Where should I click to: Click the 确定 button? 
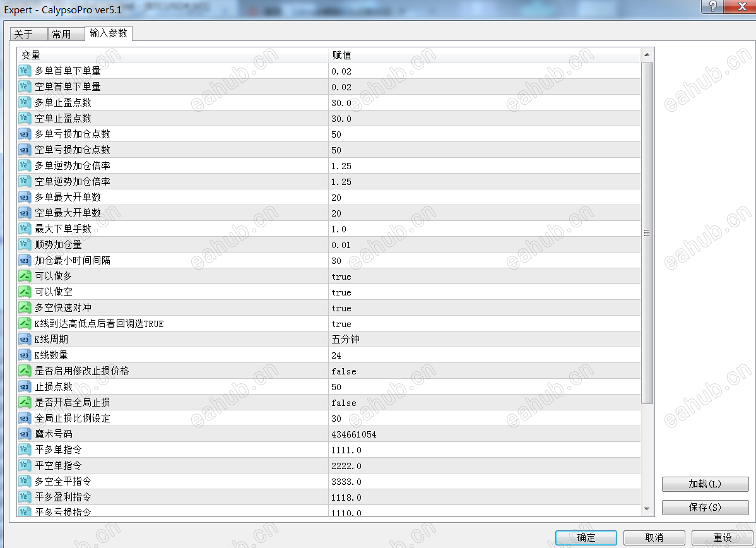point(586,537)
